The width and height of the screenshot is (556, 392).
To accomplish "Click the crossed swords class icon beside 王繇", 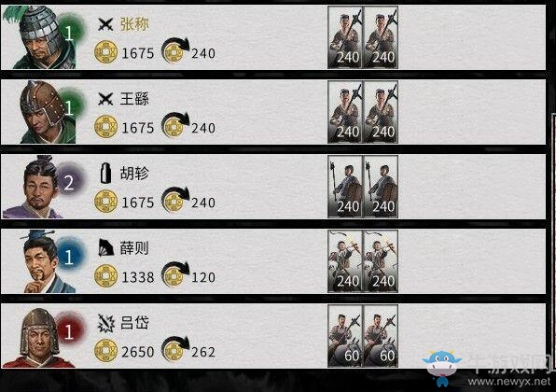I will [x=105, y=99].
